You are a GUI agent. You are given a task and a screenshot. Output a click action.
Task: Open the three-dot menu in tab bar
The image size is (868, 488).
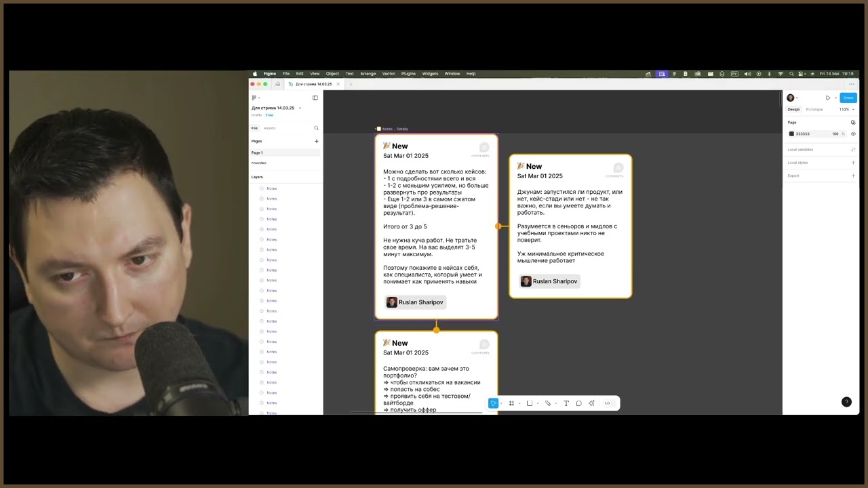click(x=852, y=84)
